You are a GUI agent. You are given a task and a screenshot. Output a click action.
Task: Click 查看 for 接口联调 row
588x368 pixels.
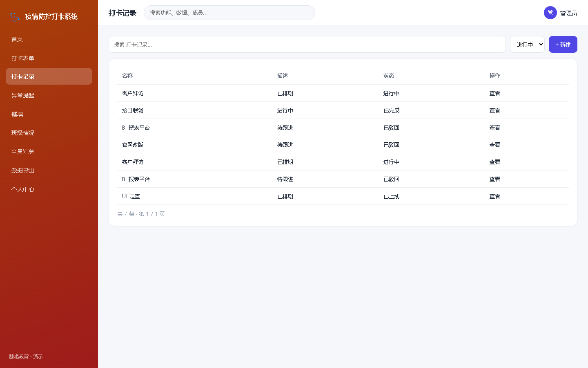point(495,110)
